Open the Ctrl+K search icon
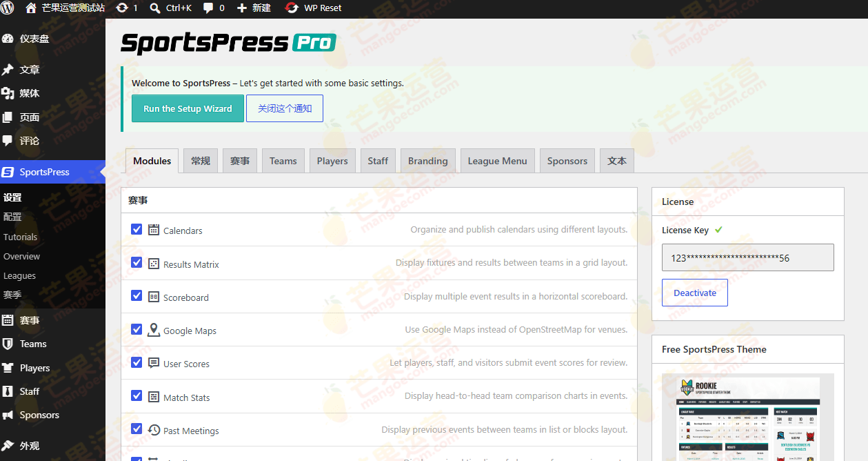The height and width of the screenshot is (461, 868). (155, 8)
